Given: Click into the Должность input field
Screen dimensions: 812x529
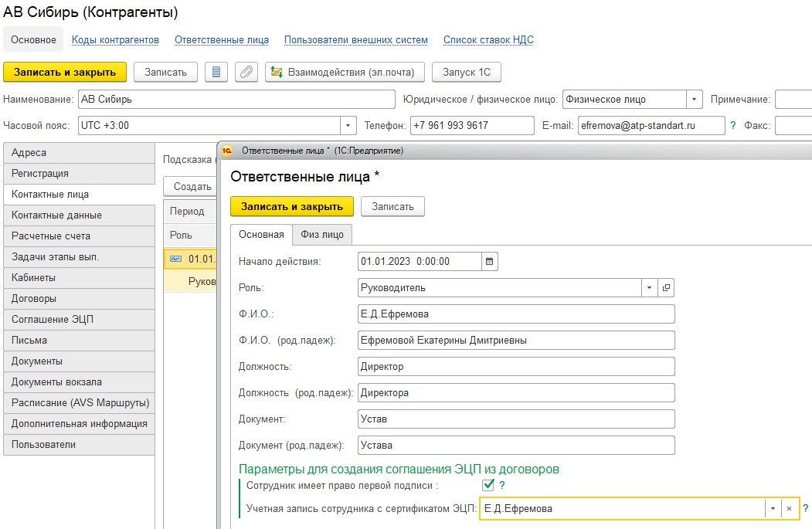Looking at the screenshot, I should 516,367.
